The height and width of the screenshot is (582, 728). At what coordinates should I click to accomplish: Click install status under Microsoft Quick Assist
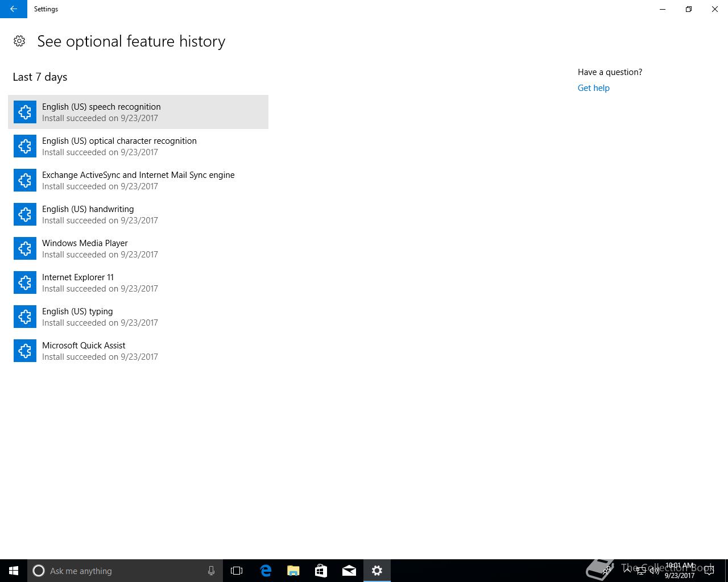tap(100, 357)
